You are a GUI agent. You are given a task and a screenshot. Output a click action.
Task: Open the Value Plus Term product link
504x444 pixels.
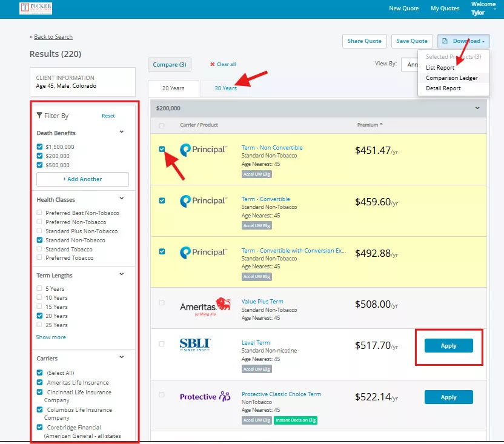(x=262, y=302)
